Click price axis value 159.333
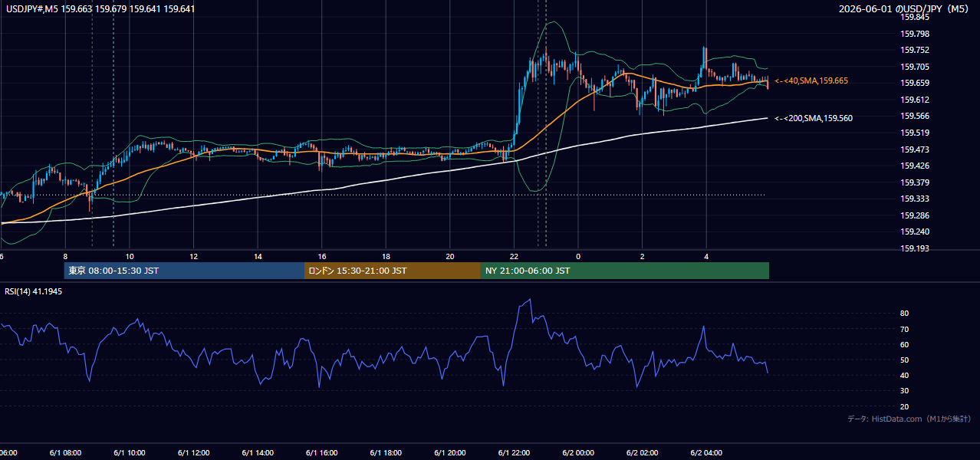The image size is (980, 460). (x=916, y=199)
